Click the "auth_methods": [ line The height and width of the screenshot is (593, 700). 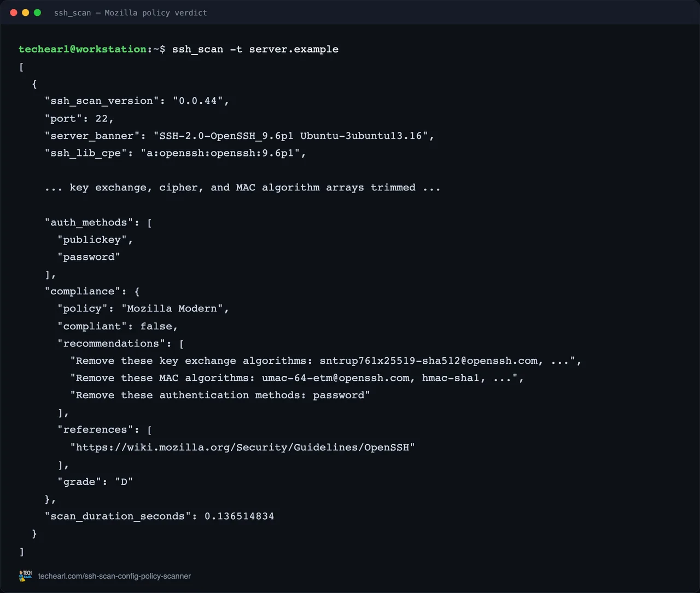click(x=98, y=223)
